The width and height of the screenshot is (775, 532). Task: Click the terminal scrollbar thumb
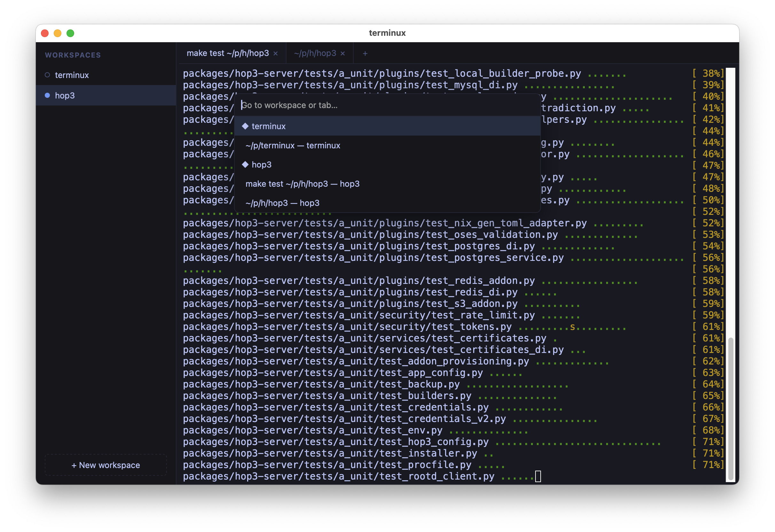730,408
